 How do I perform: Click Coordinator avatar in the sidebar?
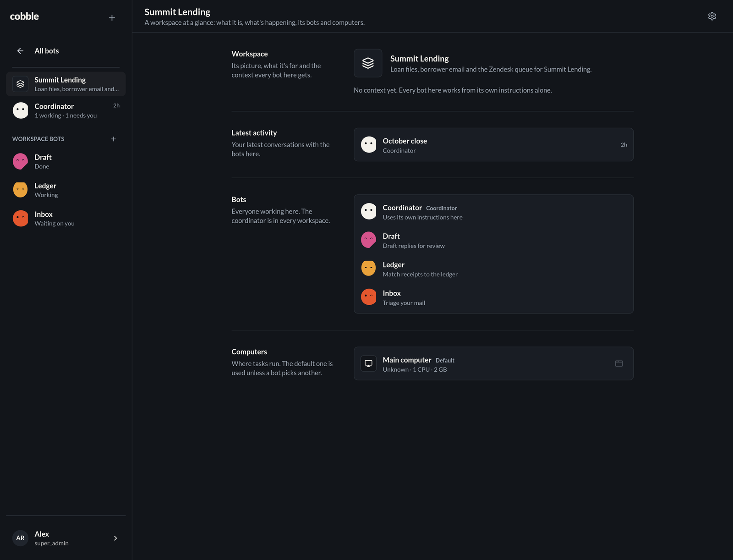click(x=20, y=110)
